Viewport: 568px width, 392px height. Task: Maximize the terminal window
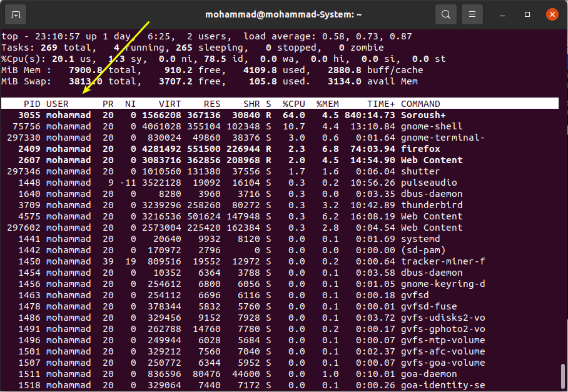pos(528,14)
